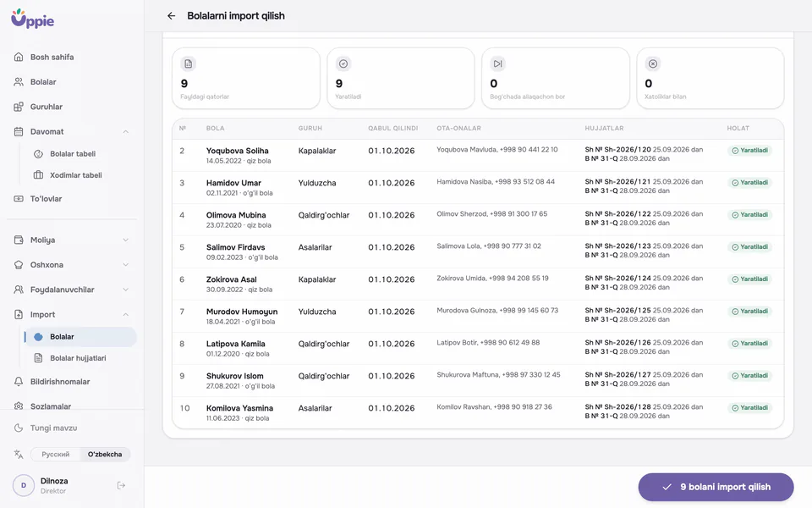Click the check icon in Yaratildi card
The height and width of the screenshot is (508, 812).
[x=343, y=63]
